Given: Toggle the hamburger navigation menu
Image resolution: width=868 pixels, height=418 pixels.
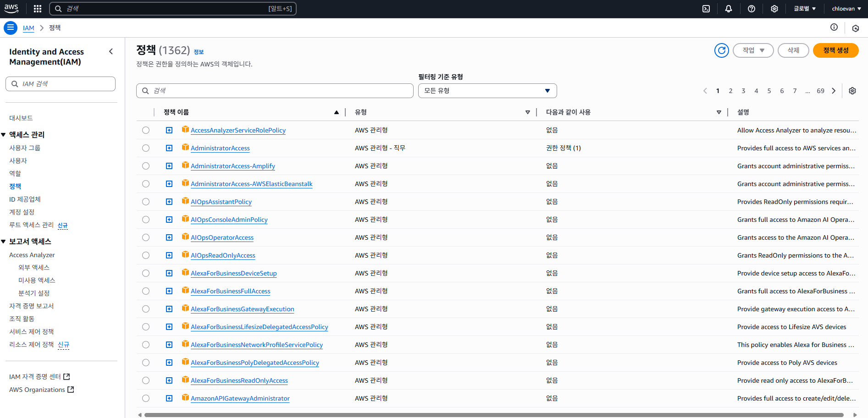Looking at the screenshot, I should [11, 28].
